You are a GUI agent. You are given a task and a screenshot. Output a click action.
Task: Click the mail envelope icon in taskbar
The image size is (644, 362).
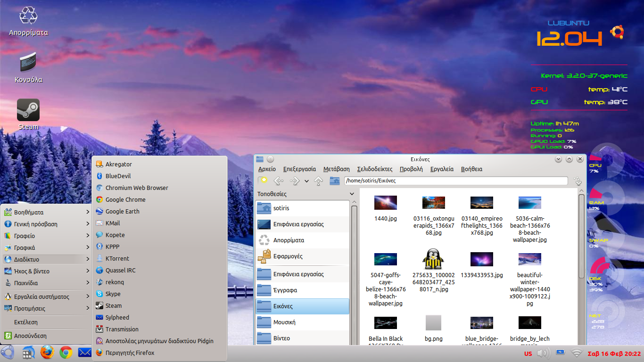click(84, 353)
